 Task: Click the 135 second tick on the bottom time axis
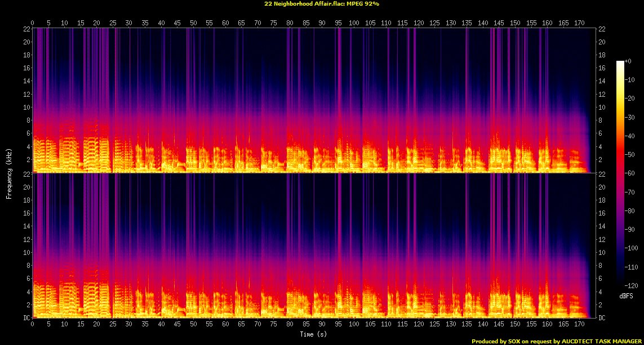click(x=467, y=325)
